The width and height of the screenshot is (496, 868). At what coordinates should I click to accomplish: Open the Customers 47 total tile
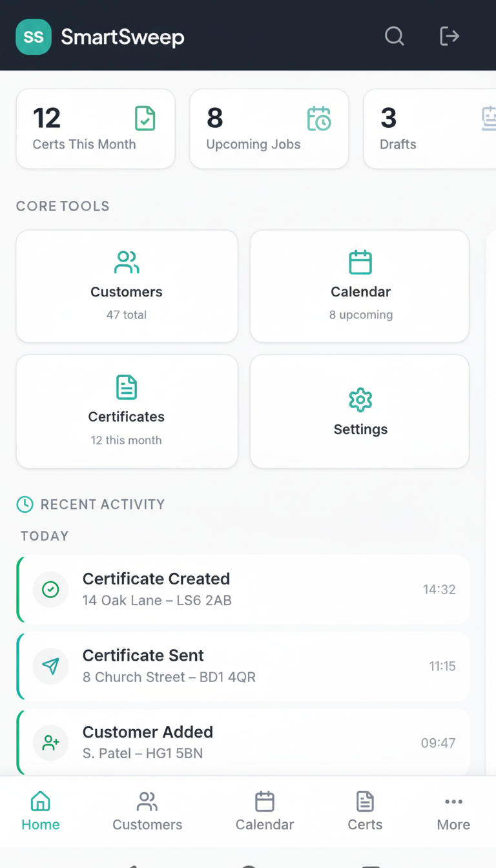click(x=127, y=286)
